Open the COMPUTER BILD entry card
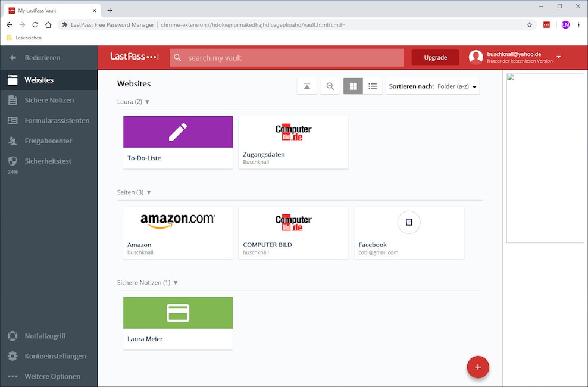The width and height of the screenshot is (588, 387). [293, 233]
